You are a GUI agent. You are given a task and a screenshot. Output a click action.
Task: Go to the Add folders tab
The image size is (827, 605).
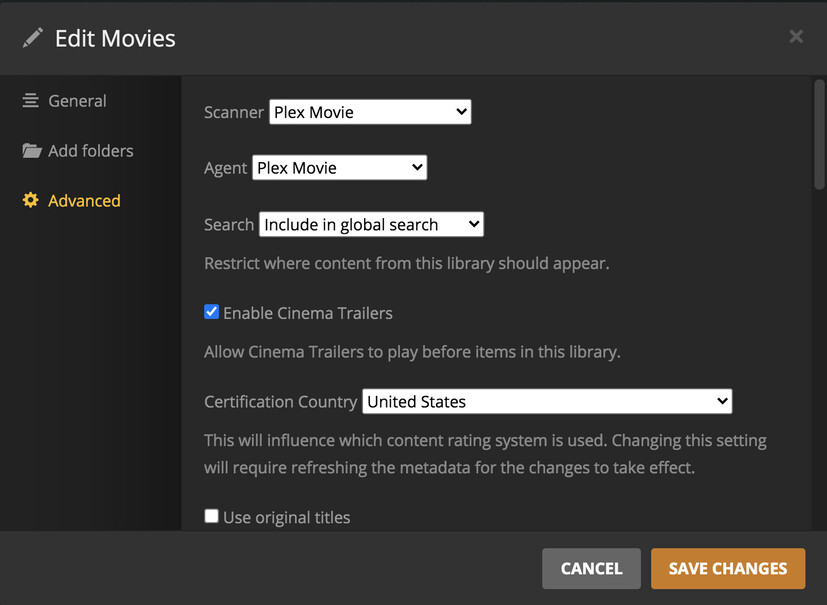[x=90, y=151]
